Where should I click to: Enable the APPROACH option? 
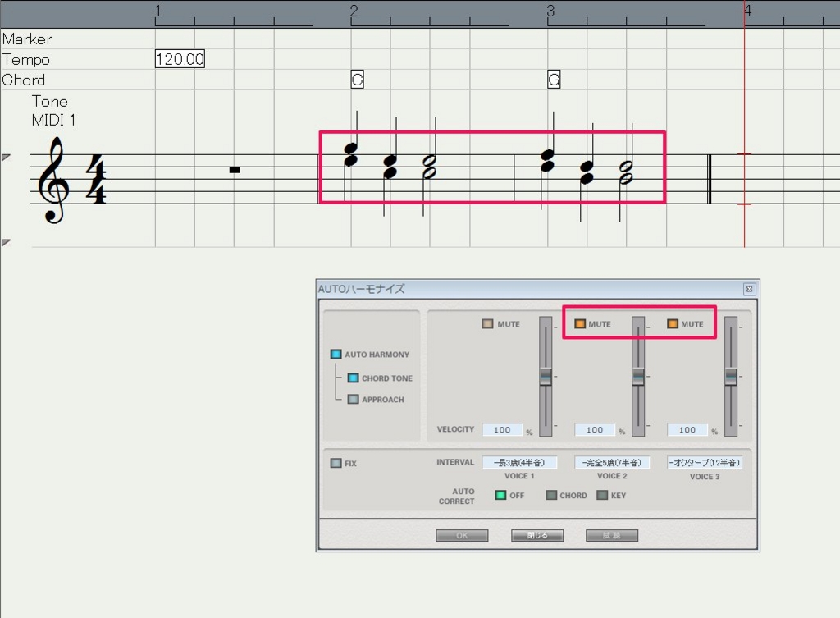click(x=353, y=400)
